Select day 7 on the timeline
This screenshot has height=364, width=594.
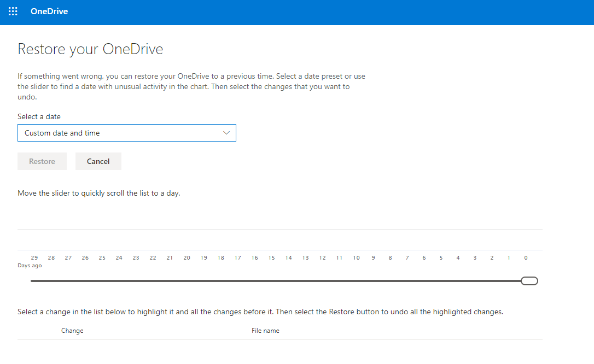tap(407, 258)
